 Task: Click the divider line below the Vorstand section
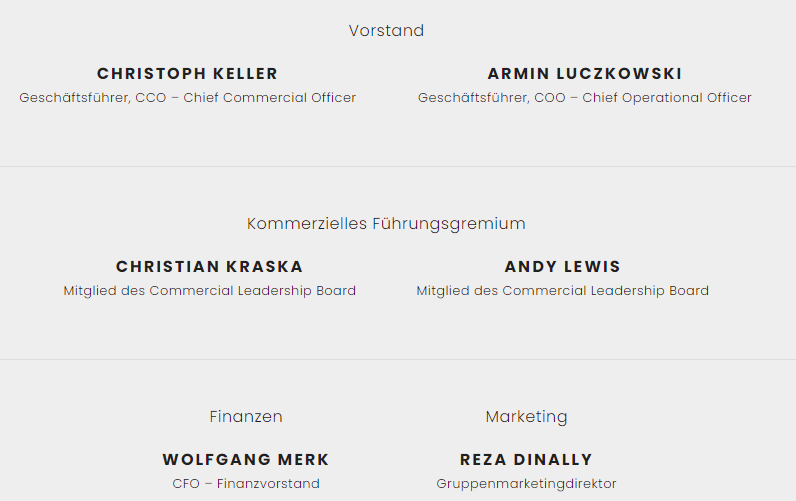pos(398,166)
